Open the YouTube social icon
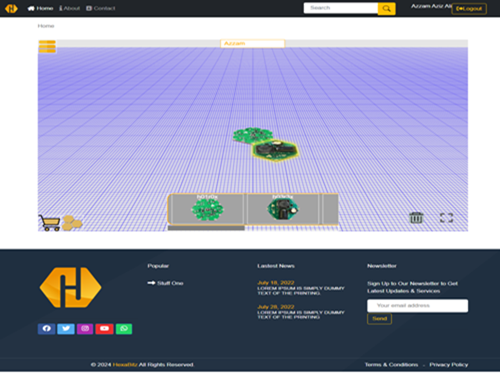 coord(104,329)
